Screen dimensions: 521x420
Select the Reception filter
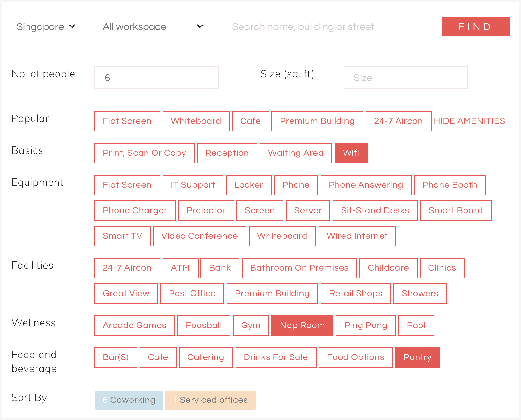click(227, 153)
